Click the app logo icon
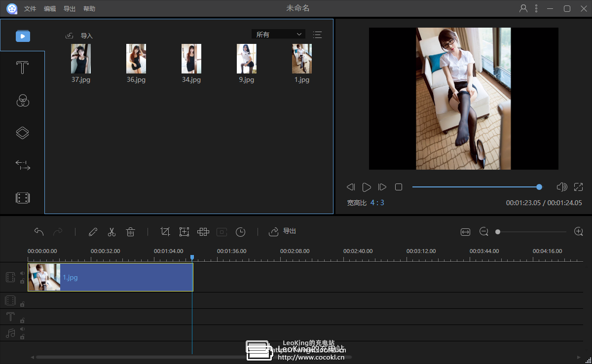The height and width of the screenshot is (364, 592). coord(12,9)
